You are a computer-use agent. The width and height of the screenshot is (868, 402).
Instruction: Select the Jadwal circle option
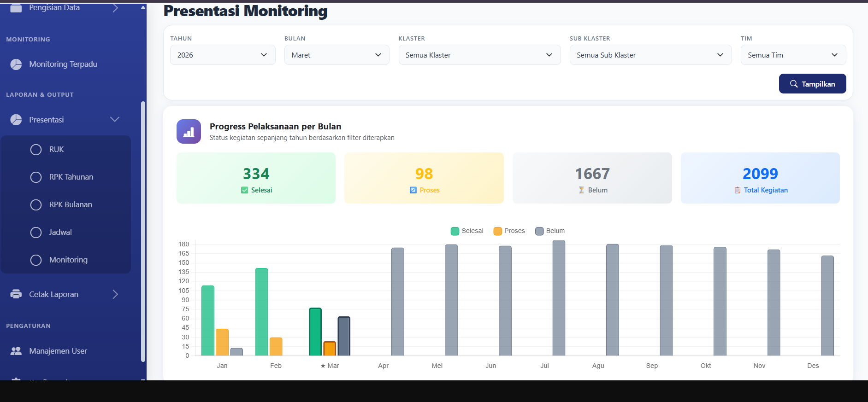coord(36,233)
